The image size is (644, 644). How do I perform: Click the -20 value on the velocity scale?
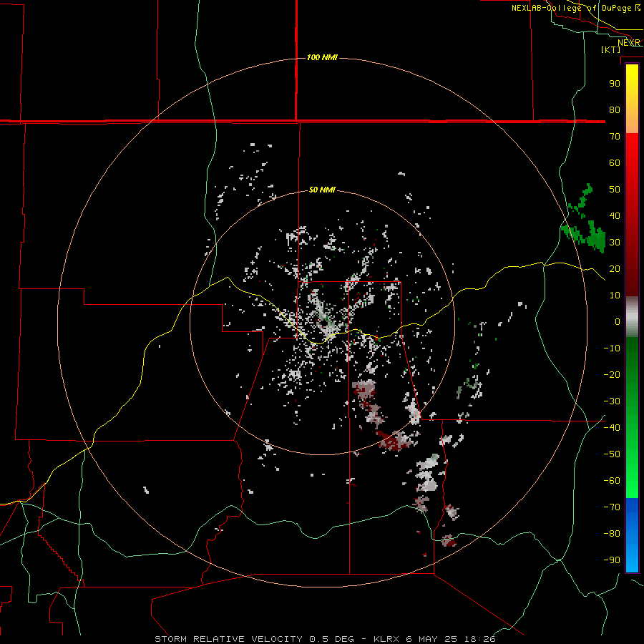(612, 374)
